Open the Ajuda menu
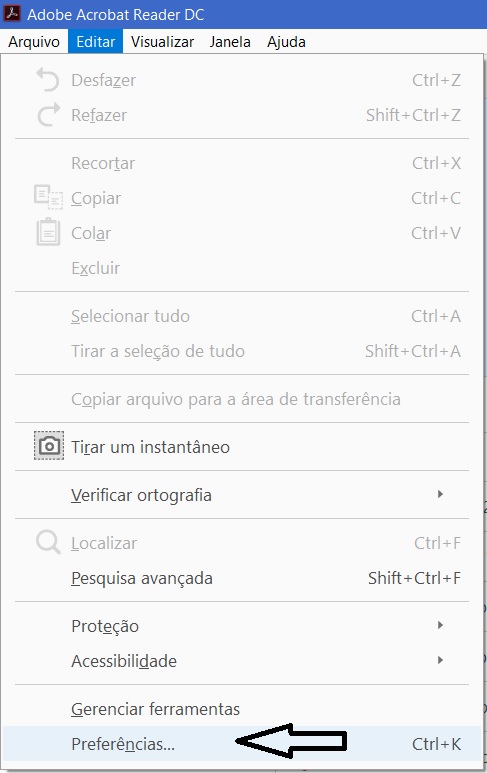 [286, 42]
